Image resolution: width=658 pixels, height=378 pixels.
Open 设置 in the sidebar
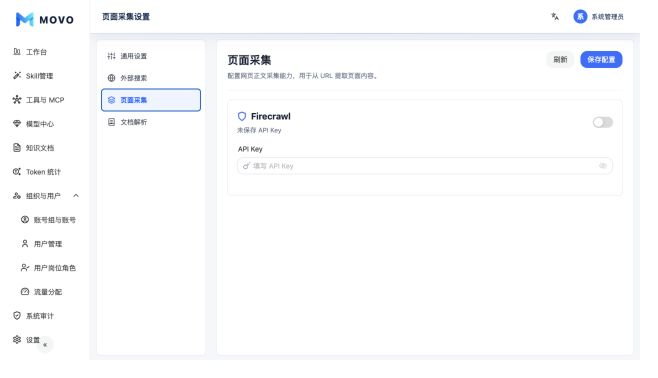pos(26,340)
